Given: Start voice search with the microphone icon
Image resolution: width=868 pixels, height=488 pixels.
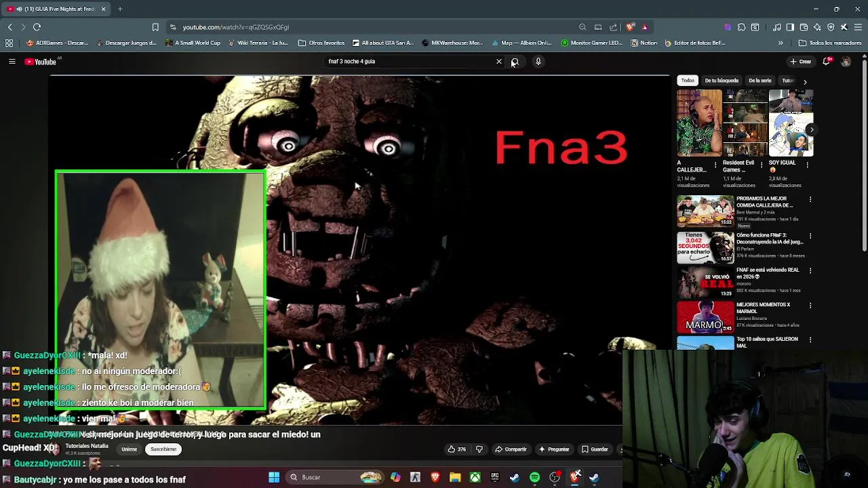Looking at the screenshot, I should [538, 62].
